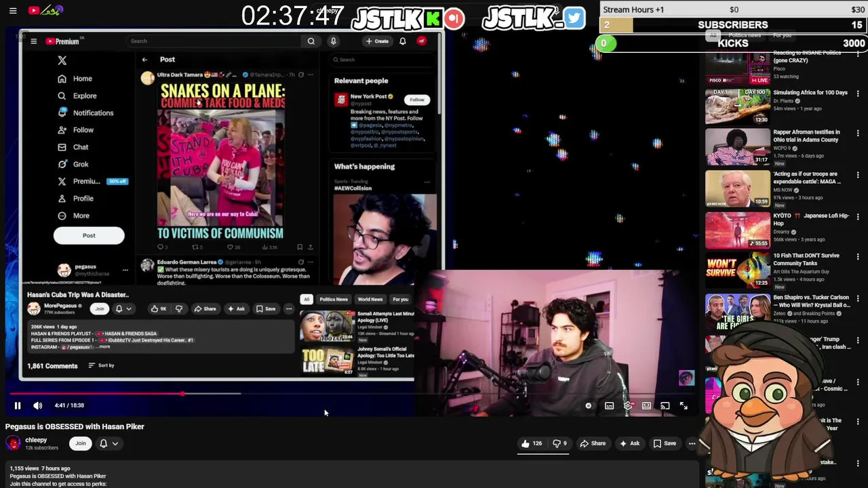Click the 'Pegasus is OBSESSED with Hasan Piker' title
868x488 pixels.
coord(75,426)
